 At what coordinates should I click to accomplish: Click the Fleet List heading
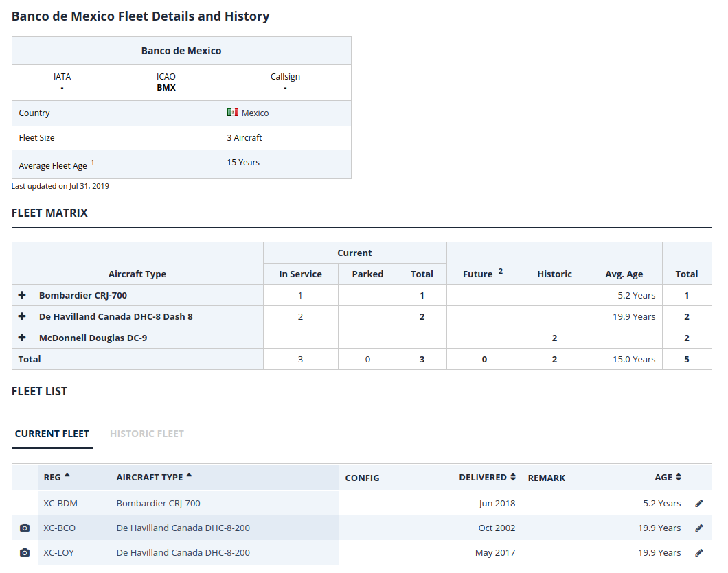click(39, 392)
